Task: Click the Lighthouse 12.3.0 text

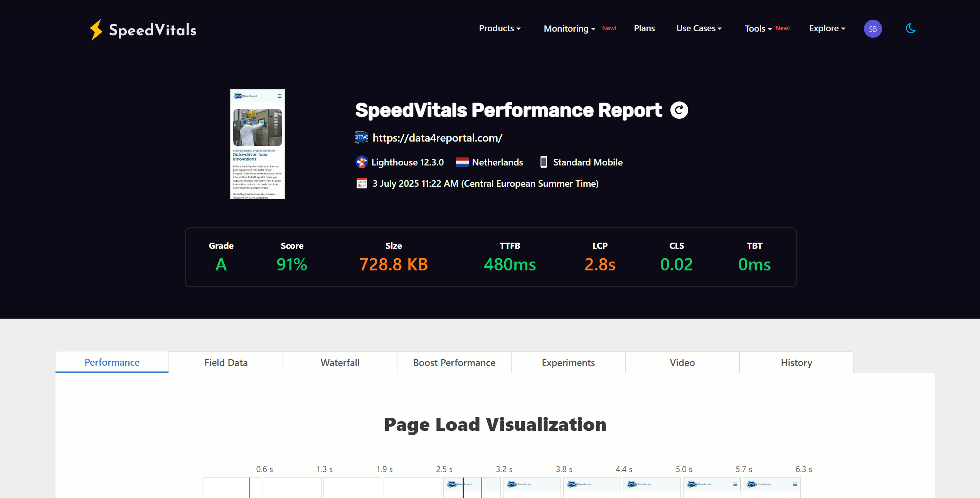Action: click(407, 162)
